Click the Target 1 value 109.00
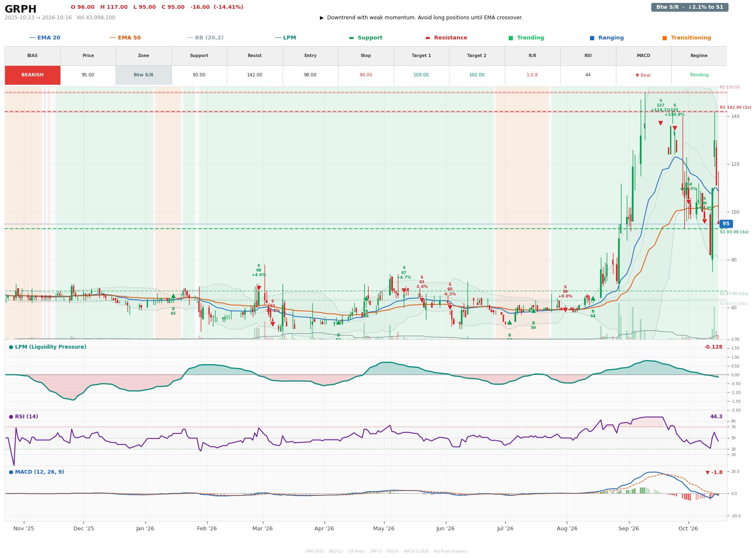 point(421,75)
